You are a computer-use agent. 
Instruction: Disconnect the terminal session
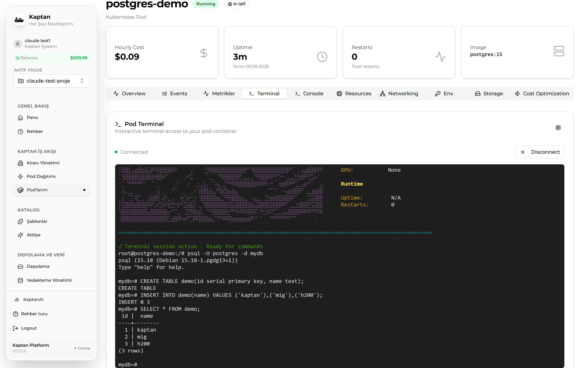[540, 152]
